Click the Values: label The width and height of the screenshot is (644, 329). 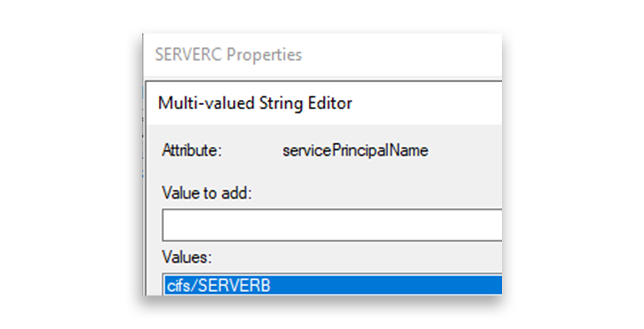pos(187,257)
